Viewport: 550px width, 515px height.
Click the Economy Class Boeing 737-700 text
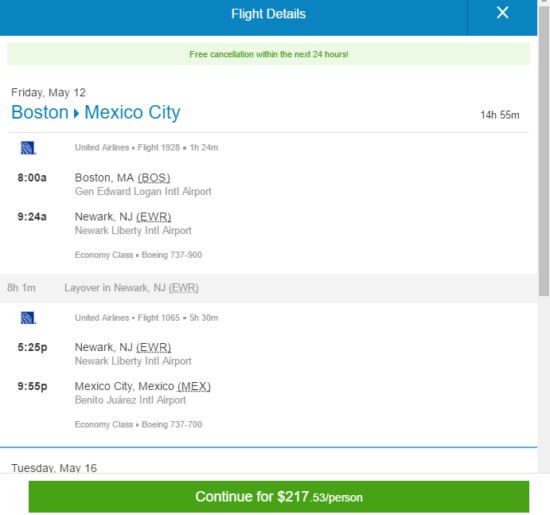pos(138,424)
